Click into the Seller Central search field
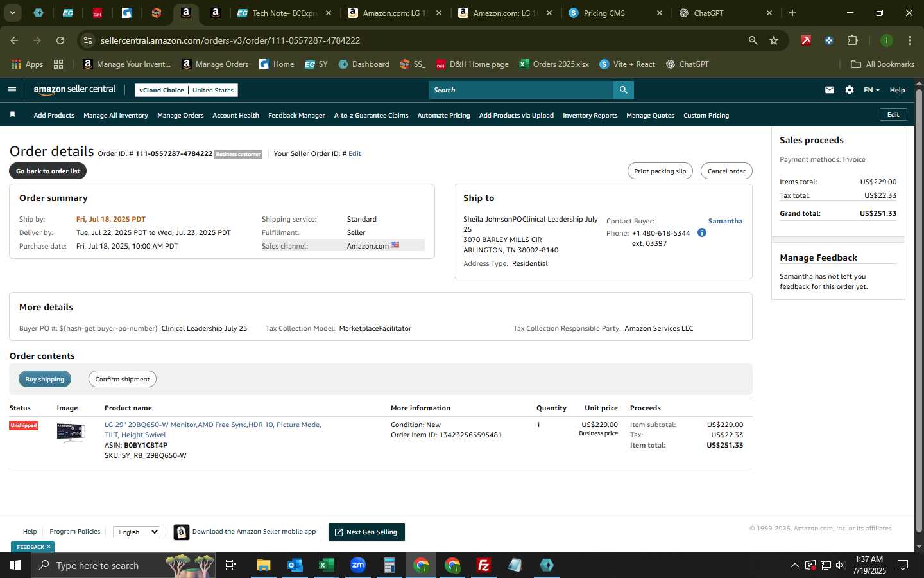The image size is (924, 578). click(x=520, y=90)
